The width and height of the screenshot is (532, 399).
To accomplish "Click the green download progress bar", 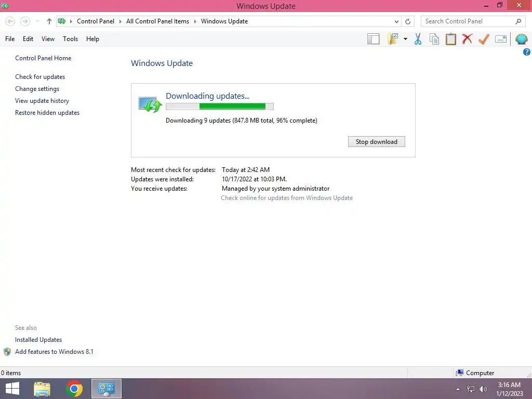I will click(x=220, y=107).
